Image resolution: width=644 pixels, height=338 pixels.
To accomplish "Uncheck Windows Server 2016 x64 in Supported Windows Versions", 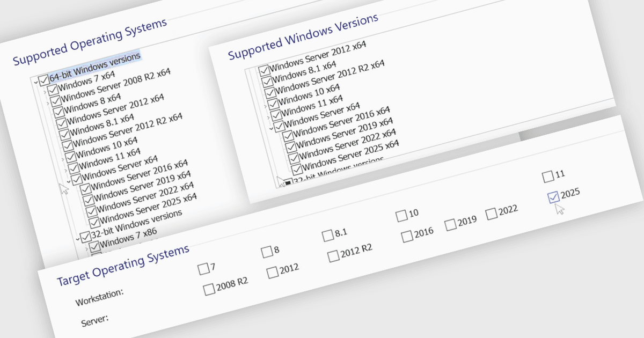I will coord(288,136).
